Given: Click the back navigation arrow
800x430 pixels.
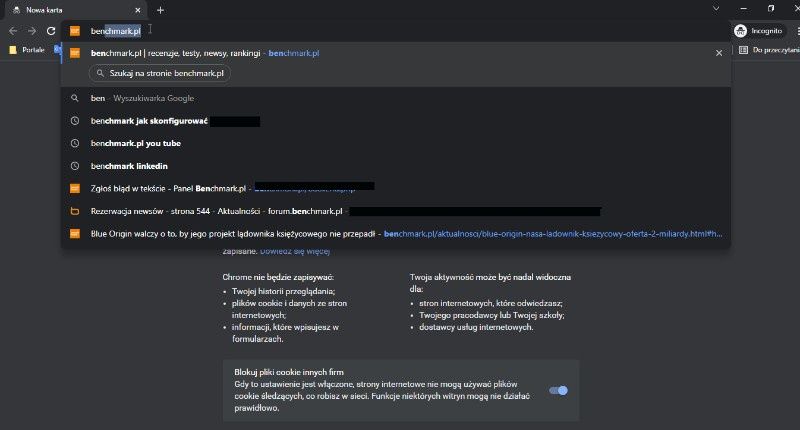Looking at the screenshot, I should pos(13,31).
